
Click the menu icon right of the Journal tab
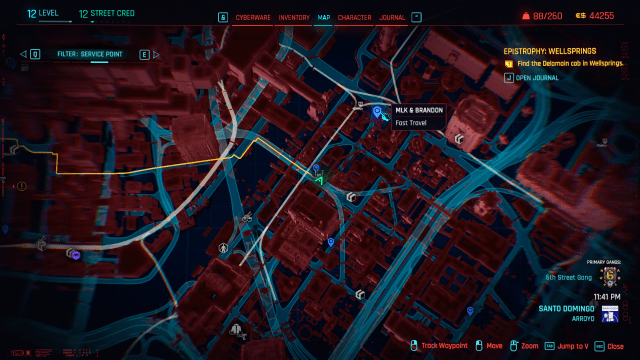416,17
